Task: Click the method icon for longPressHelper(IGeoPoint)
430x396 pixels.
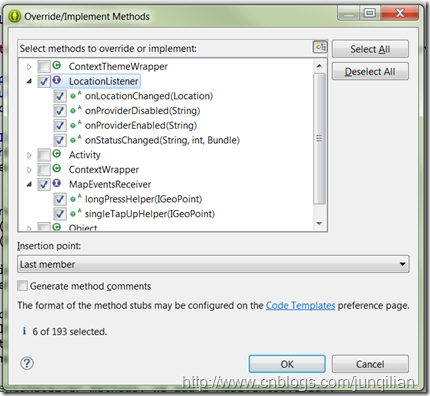Action: point(75,198)
